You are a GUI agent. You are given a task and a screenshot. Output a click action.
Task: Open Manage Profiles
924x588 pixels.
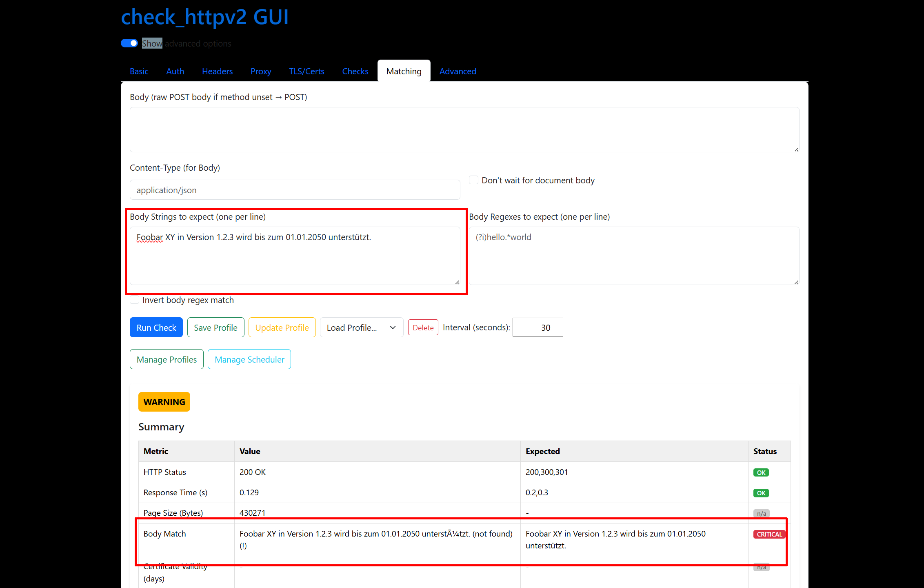[x=167, y=359]
